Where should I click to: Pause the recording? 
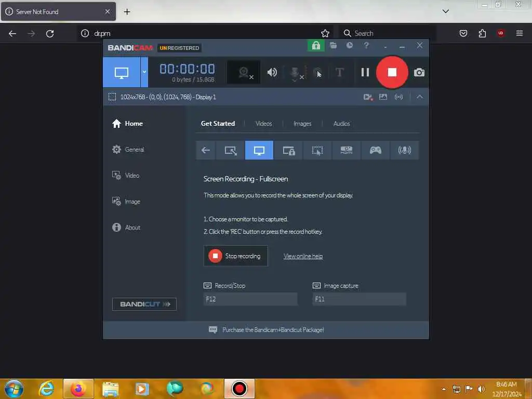click(x=365, y=72)
